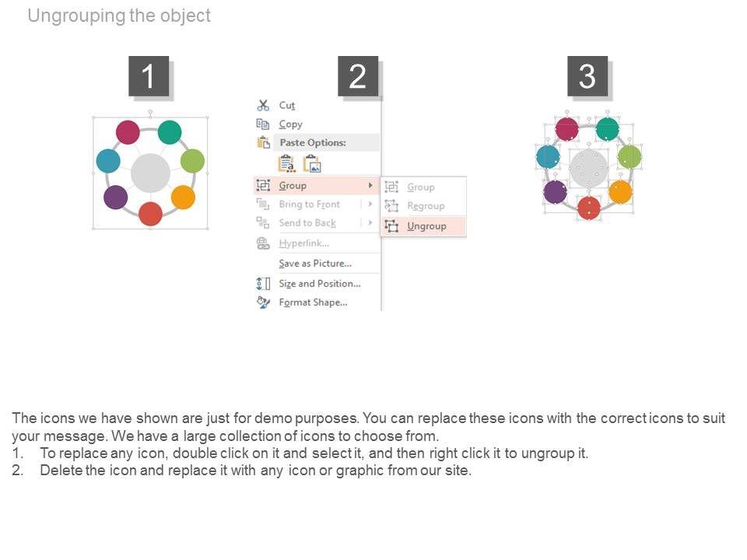Viewport: 747px width, 560px height.
Task: Select the purple circle in diagram one
Action: coord(116,197)
